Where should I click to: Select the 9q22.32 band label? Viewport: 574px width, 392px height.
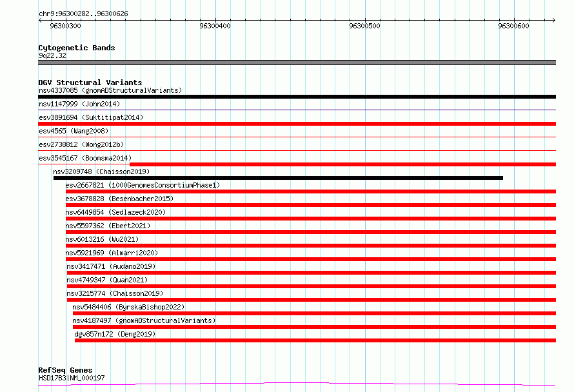point(52,55)
